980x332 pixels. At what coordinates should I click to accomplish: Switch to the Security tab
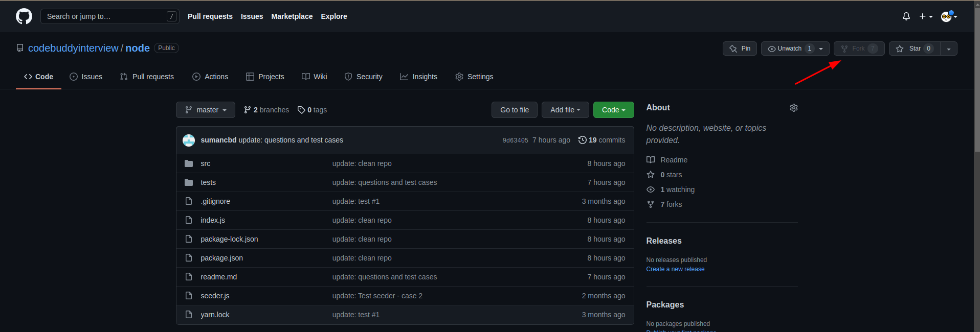point(363,77)
